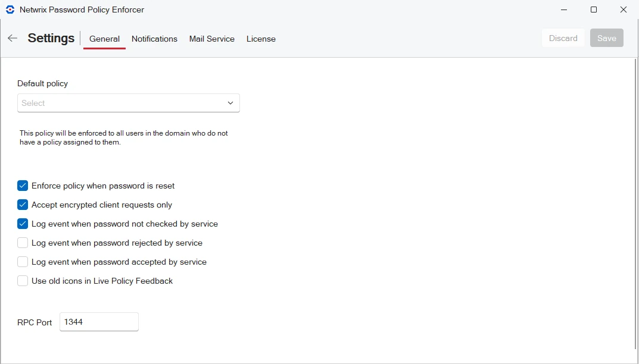Open the Notifications tab

(154, 39)
